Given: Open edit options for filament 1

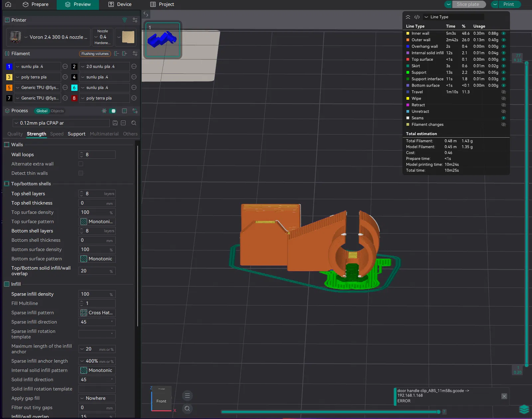Looking at the screenshot, I should click(65, 67).
